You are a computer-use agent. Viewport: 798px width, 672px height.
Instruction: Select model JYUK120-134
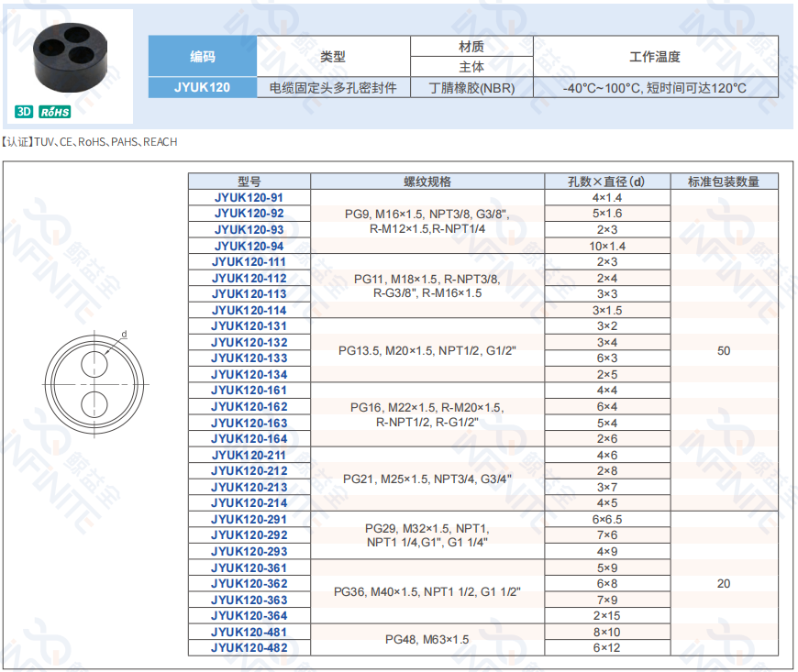[249, 374]
